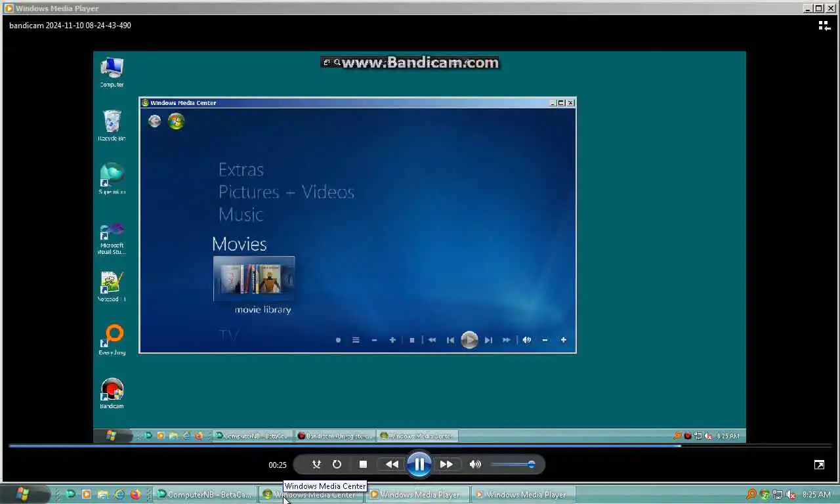Click the green arrow Quick Launch icon
The image size is (840, 504).
click(x=70, y=495)
